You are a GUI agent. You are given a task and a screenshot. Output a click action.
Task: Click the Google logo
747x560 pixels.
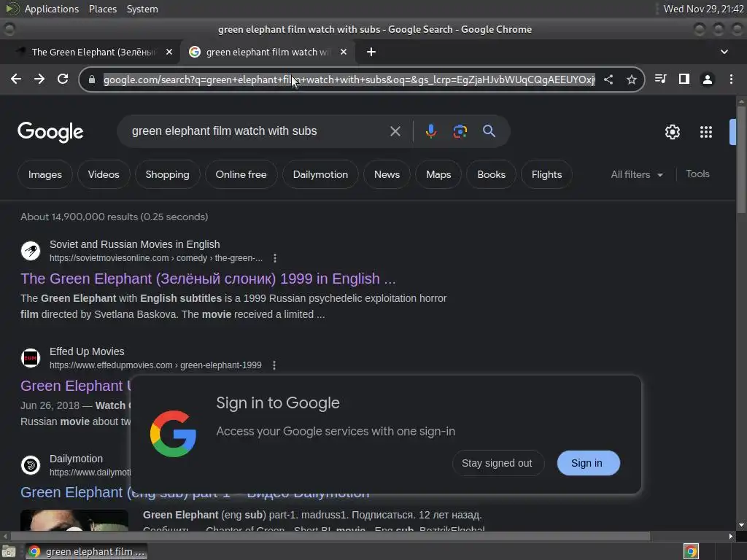tap(50, 132)
